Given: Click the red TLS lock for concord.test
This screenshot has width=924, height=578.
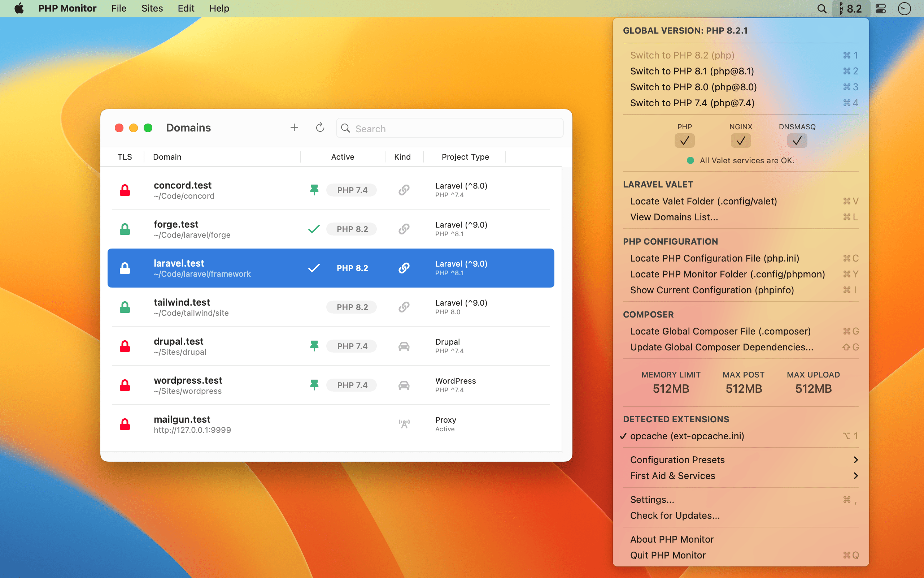Looking at the screenshot, I should click(x=125, y=190).
